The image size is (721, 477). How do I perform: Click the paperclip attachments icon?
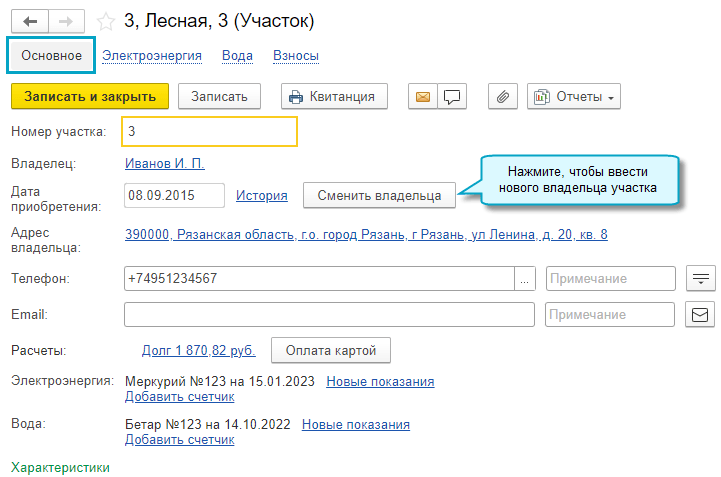pyautogui.click(x=503, y=96)
